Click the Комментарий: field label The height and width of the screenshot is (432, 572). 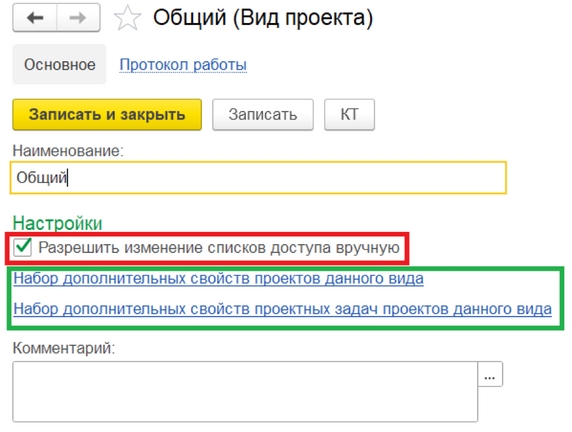click(x=64, y=348)
